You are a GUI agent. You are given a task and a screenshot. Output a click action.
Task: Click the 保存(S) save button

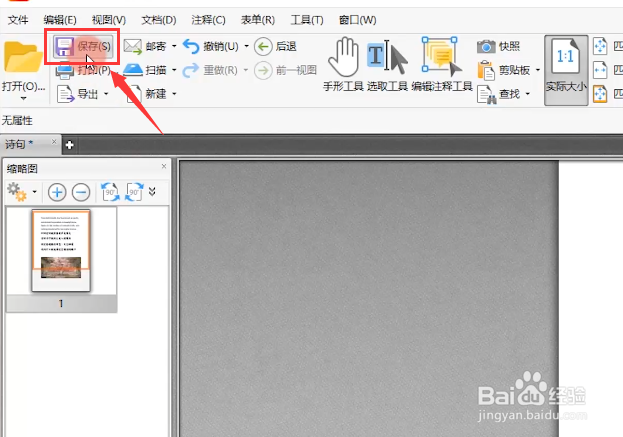[x=83, y=46]
